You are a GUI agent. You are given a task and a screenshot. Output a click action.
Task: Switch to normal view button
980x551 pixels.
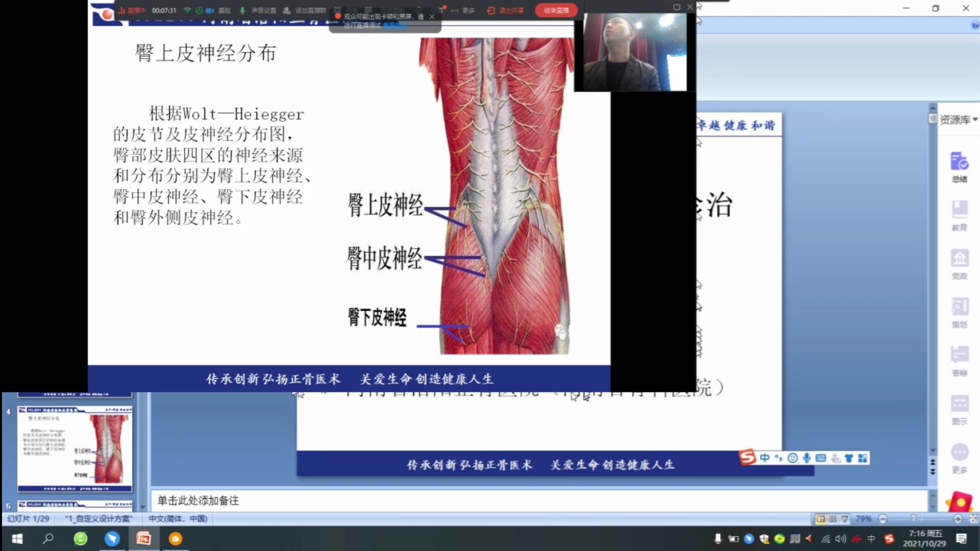820,519
